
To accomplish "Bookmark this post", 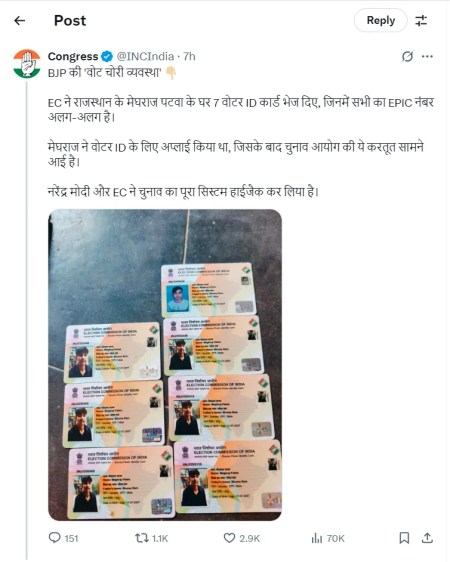I will coord(404,538).
